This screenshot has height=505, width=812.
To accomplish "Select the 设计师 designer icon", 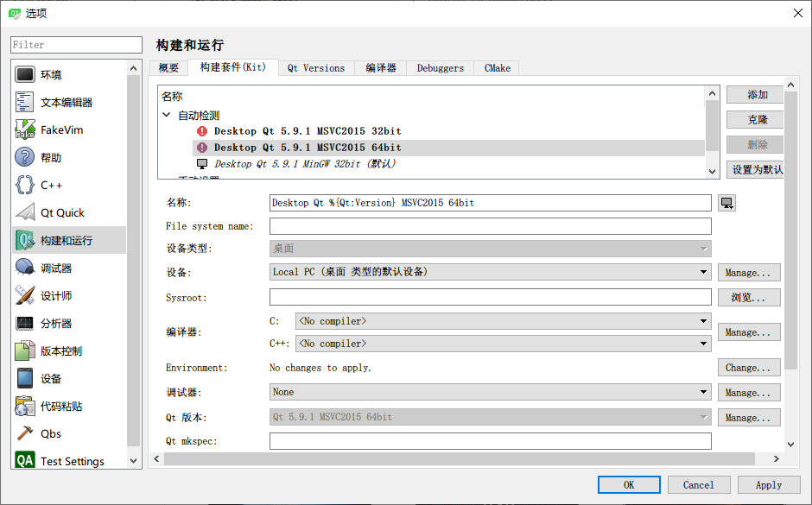I will coord(25,295).
